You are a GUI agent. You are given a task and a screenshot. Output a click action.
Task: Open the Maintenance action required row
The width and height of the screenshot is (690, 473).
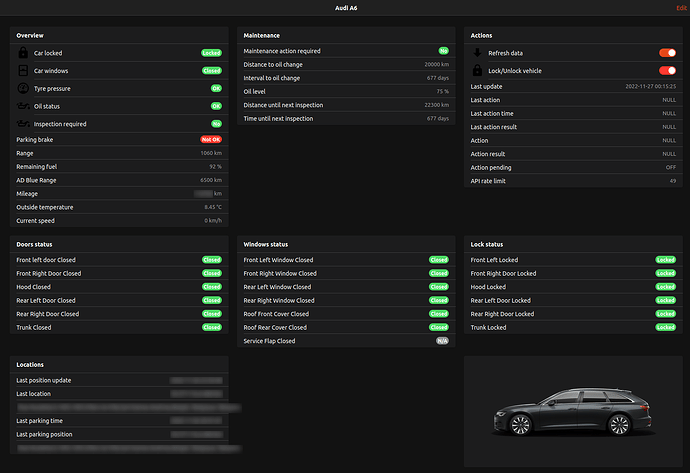point(346,50)
